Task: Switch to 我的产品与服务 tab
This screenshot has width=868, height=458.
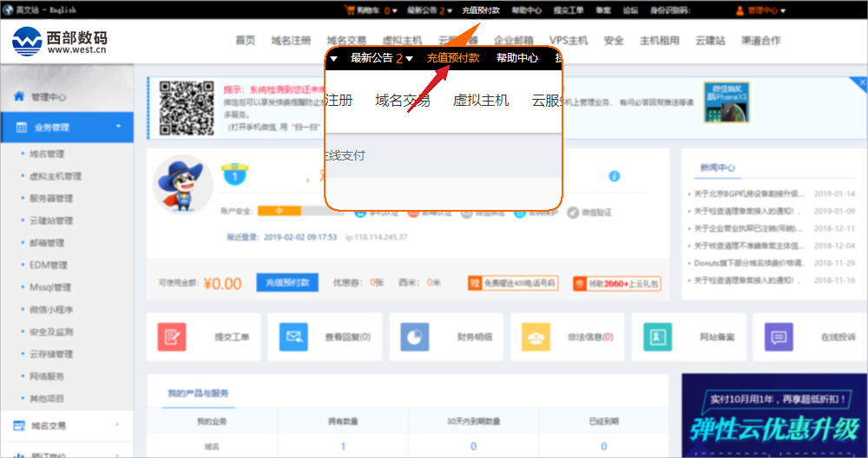Action: tap(199, 394)
